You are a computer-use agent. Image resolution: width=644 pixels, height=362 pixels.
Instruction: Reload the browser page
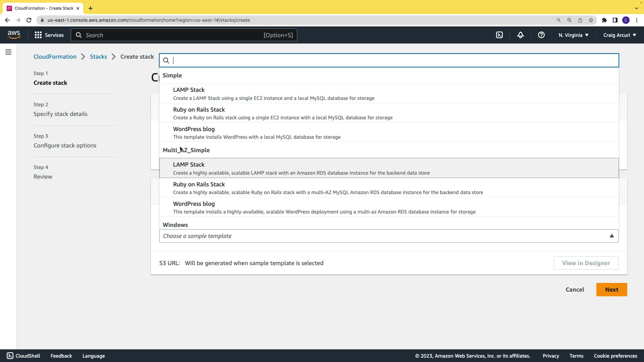coord(29,20)
